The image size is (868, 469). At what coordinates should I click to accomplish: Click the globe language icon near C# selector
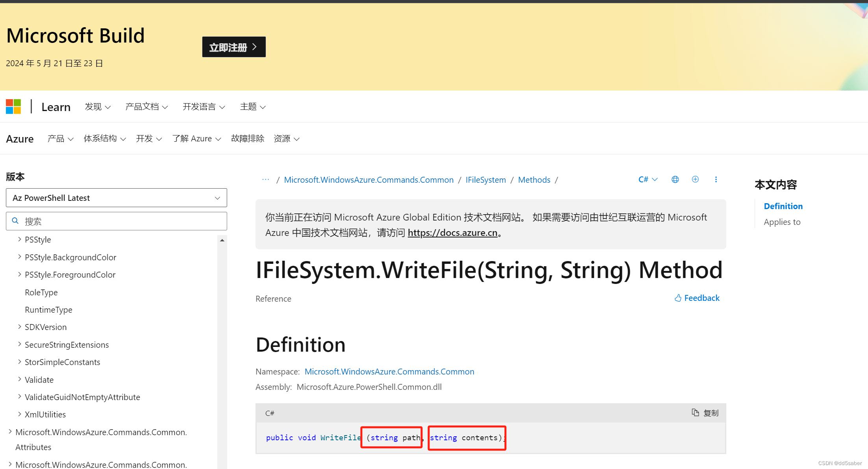(675, 179)
